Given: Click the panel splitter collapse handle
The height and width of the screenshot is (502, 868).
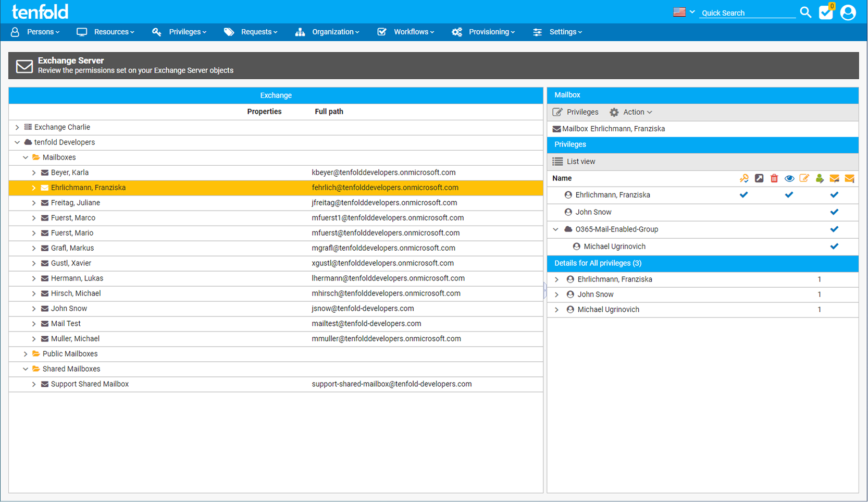Looking at the screenshot, I should click(545, 290).
